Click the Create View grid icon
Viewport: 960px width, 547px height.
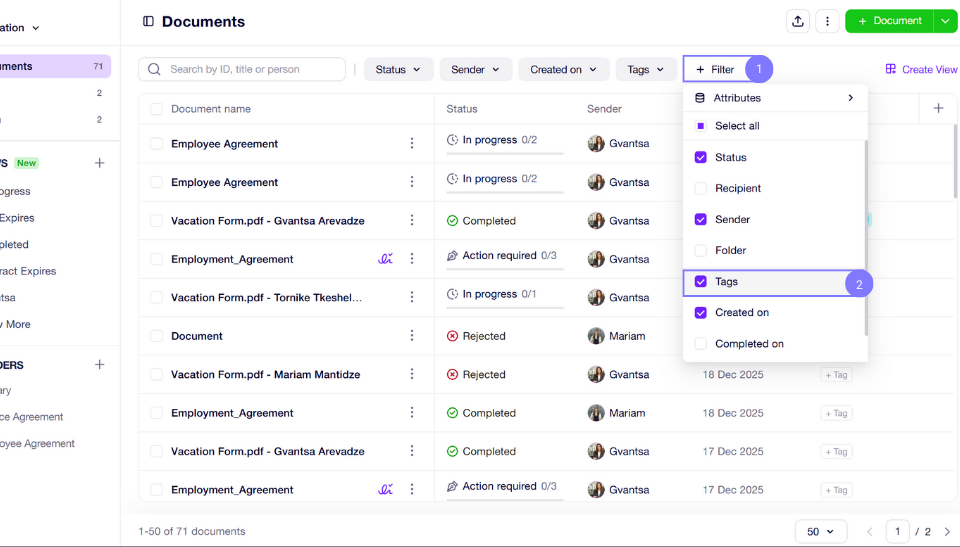(891, 69)
